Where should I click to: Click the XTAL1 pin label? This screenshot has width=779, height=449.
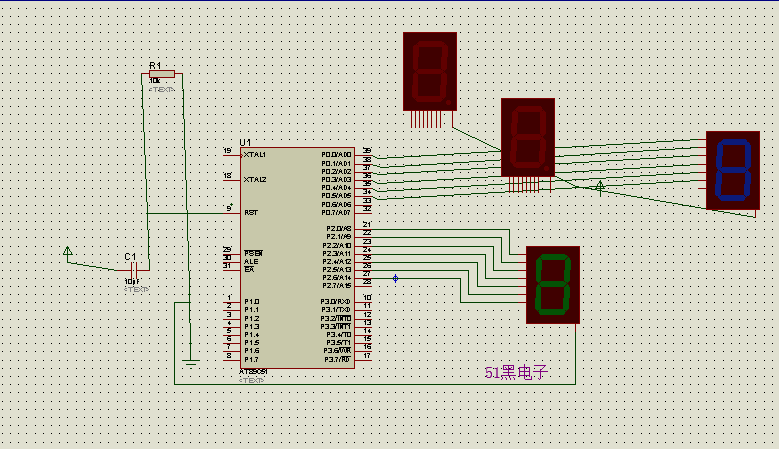[x=255, y=154]
